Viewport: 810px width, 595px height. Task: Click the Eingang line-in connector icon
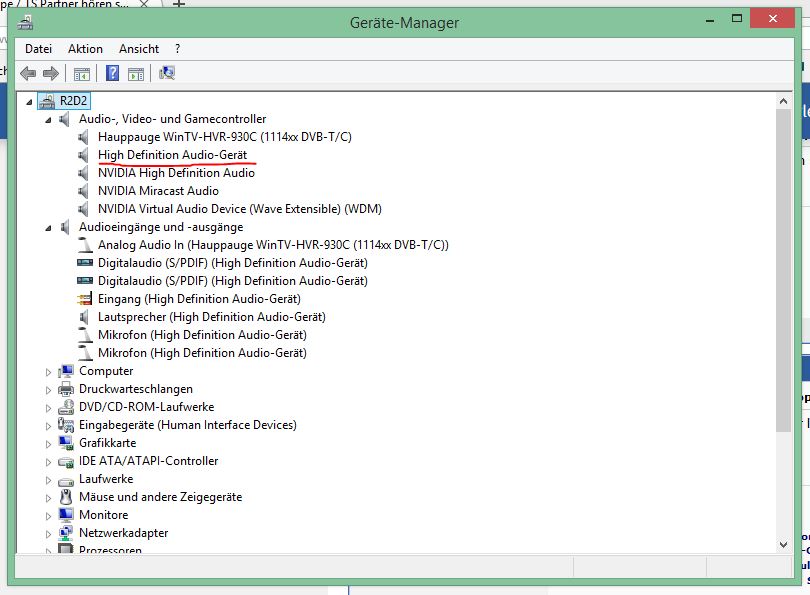[x=85, y=299]
